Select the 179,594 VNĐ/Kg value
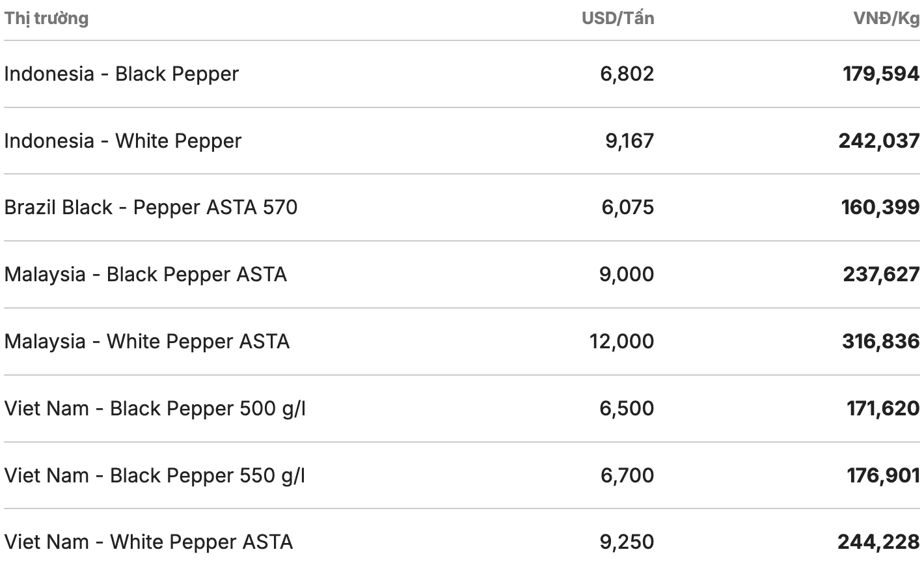The width and height of the screenshot is (924, 569). 881,74
